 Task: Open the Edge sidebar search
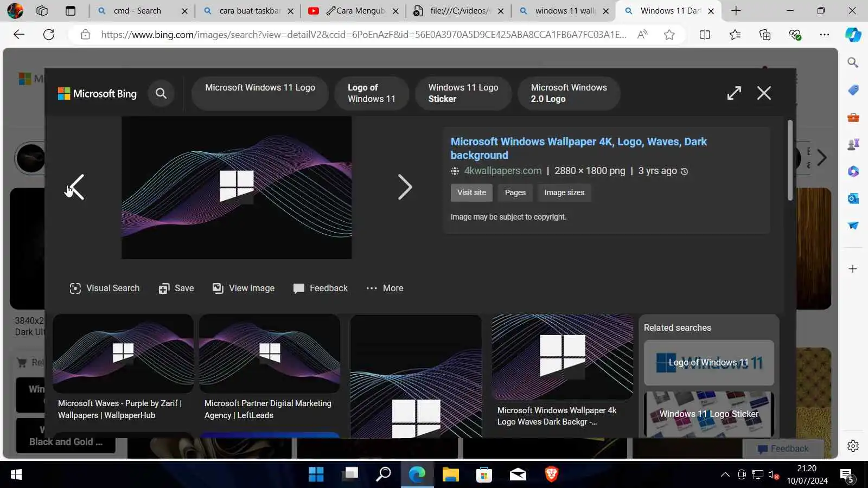coord(853,63)
